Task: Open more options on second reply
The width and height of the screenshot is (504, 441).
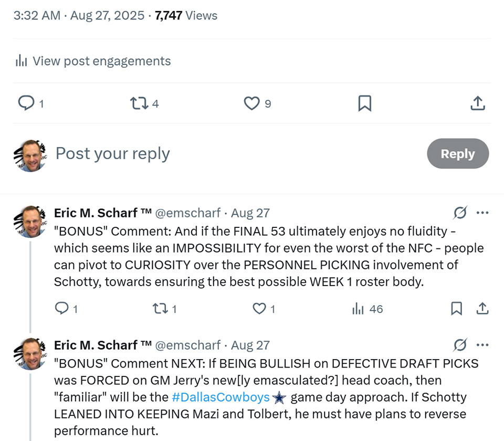Action: click(x=482, y=345)
